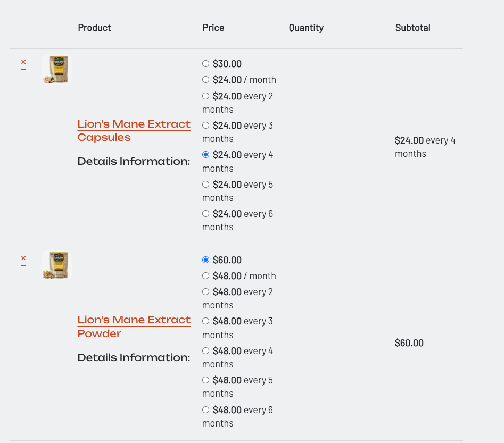Open the Powder product thumbnail image
504x443 pixels.
point(55,265)
